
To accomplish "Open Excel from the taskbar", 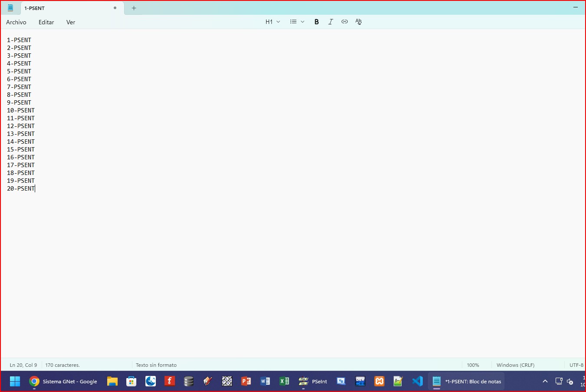I will pos(284,382).
